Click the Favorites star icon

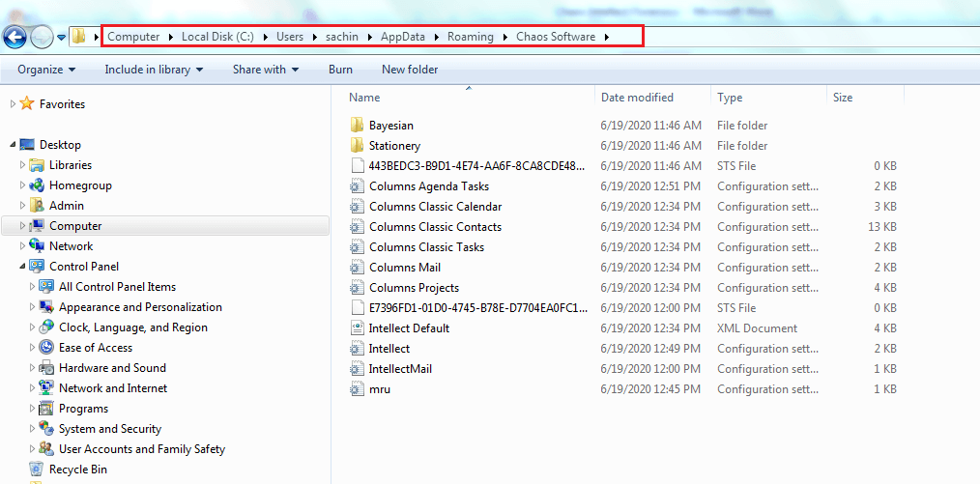[26, 103]
